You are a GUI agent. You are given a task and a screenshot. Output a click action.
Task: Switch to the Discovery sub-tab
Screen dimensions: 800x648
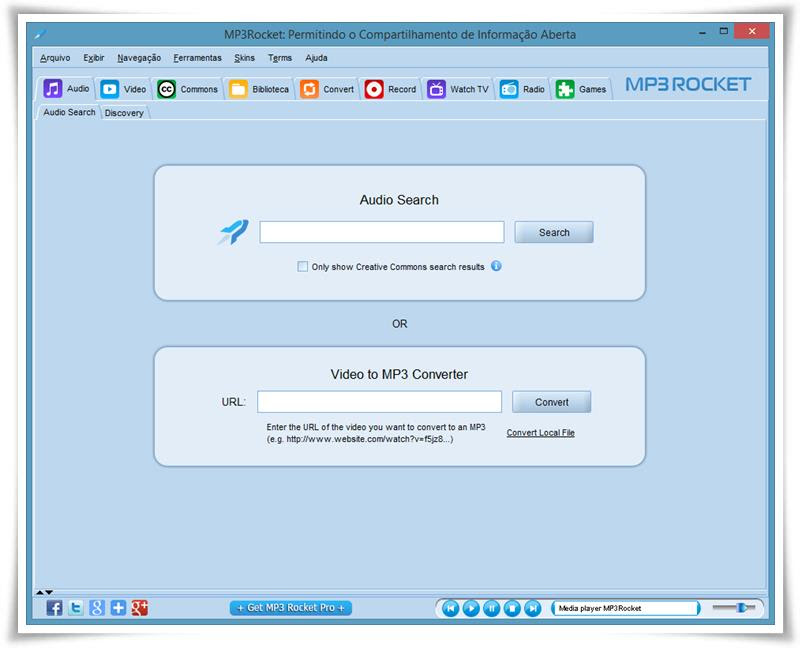124,113
